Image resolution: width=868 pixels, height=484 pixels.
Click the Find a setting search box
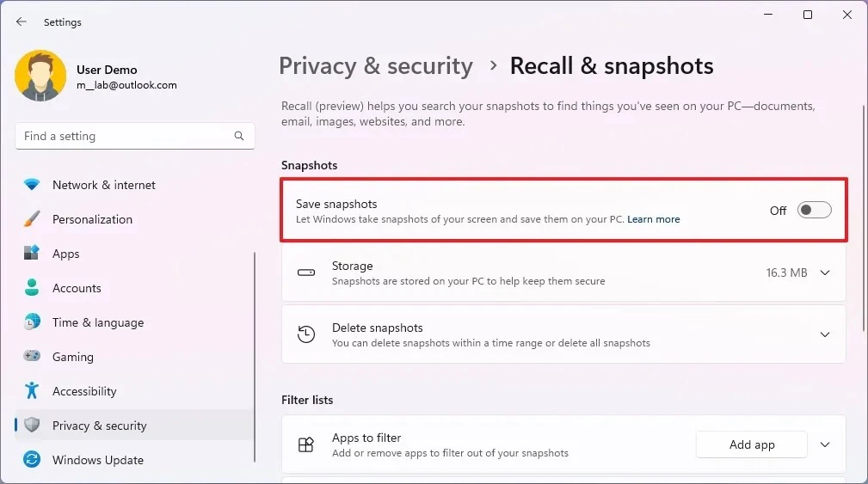(125, 136)
